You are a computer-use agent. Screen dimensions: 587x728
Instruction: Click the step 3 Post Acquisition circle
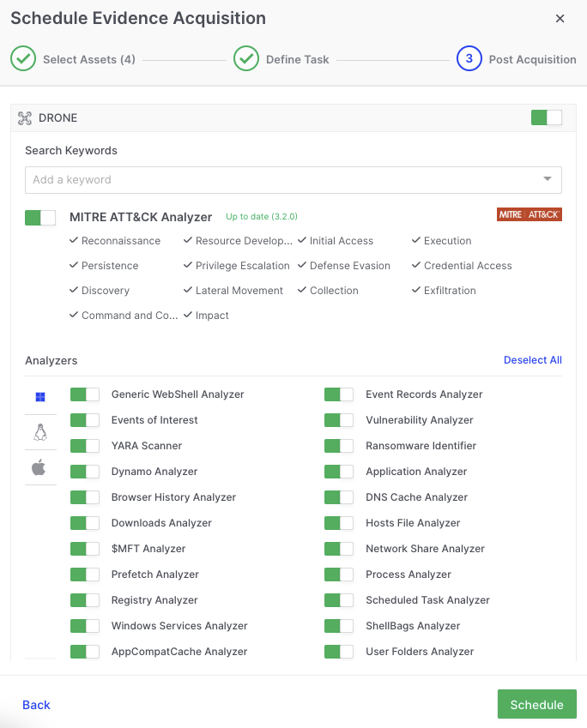[469, 59]
